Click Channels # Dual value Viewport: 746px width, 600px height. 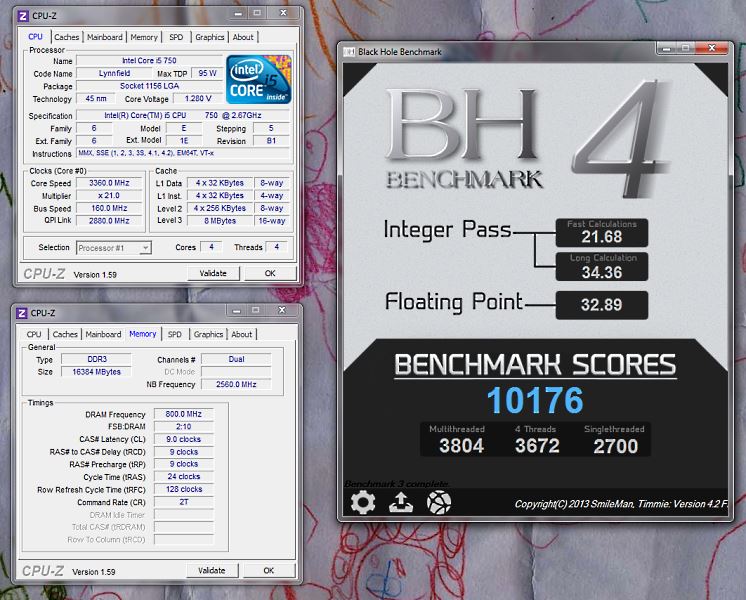point(236,359)
